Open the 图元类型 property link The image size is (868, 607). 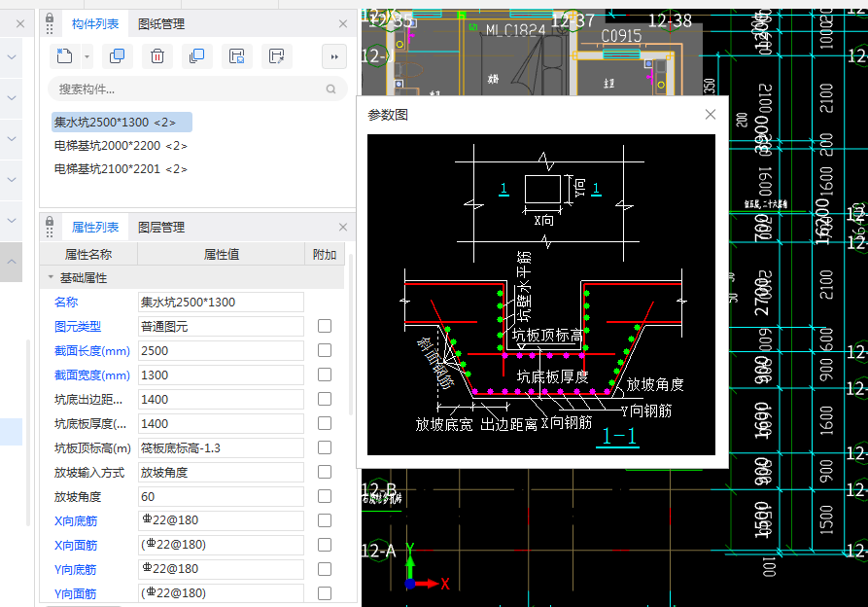(x=78, y=326)
